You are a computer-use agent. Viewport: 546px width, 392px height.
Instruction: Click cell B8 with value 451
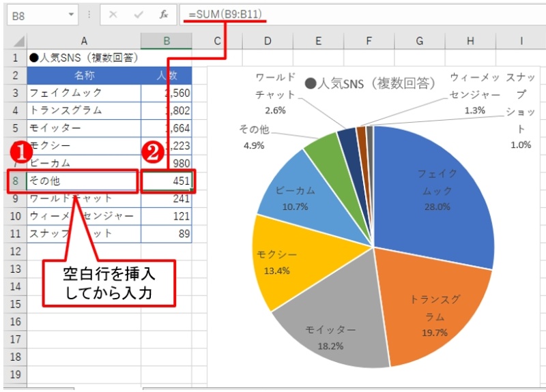pos(167,181)
